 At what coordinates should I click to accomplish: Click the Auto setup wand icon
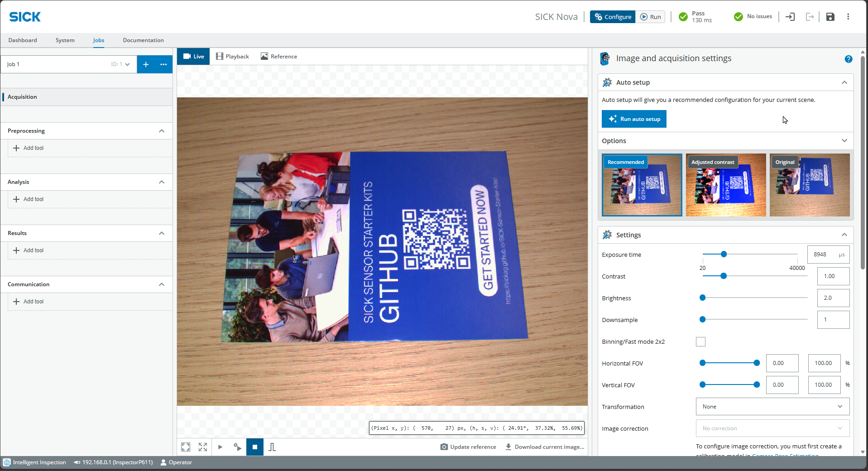point(607,82)
